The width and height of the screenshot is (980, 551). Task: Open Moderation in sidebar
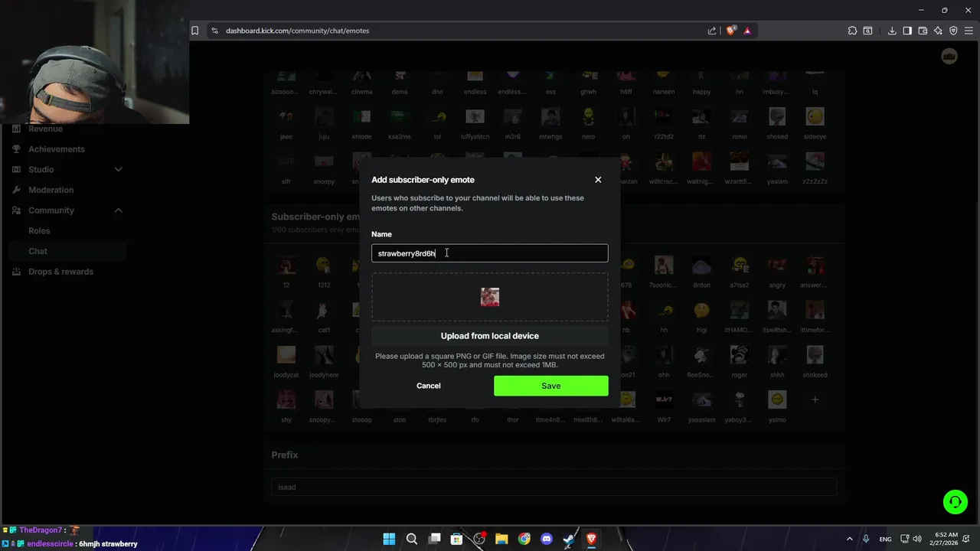pos(51,190)
